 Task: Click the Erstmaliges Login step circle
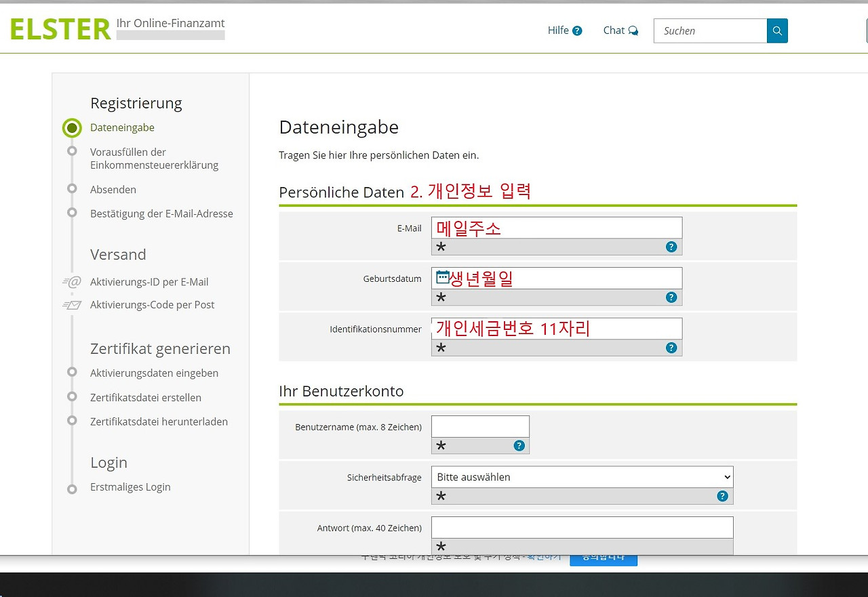pyautogui.click(x=72, y=487)
